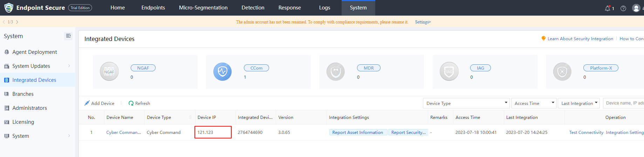Click the device name search field

click(624, 103)
